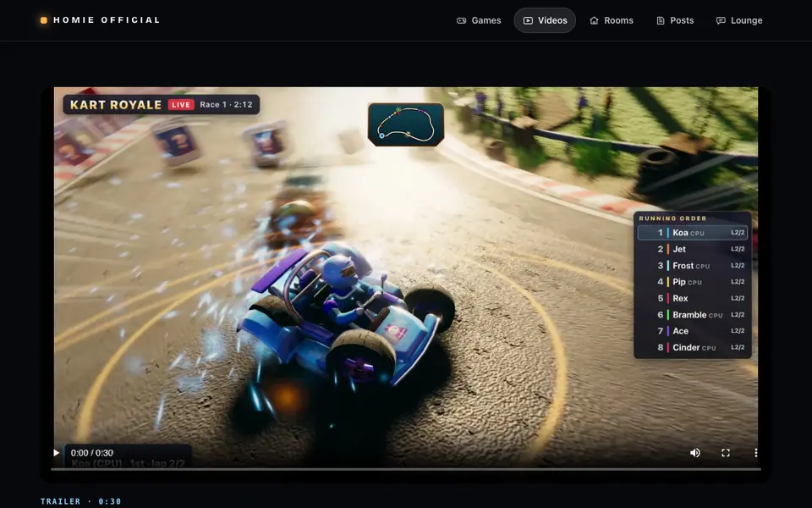The height and width of the screenshot is (508, 812).
Task: Click the TRAILER · 0:30 caption
Action: [81, 501]
